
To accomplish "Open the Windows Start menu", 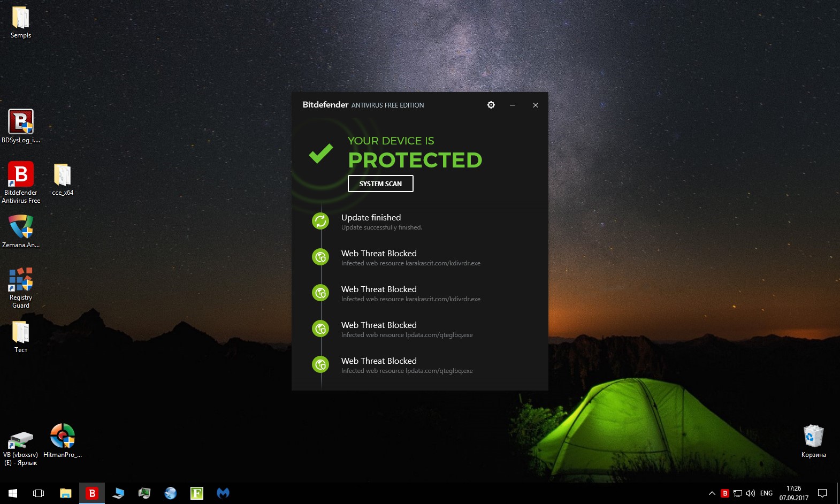I will [13, 493].
